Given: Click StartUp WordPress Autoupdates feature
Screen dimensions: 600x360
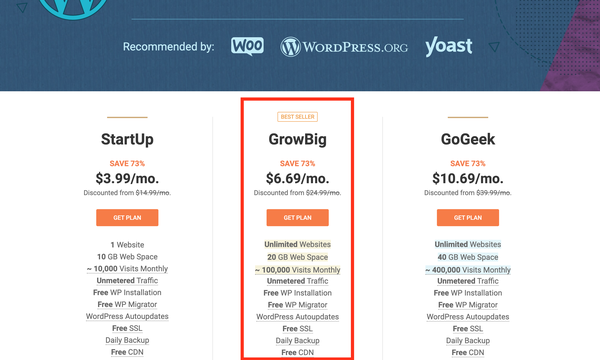Looking at the screenshot, I should pyautogui.click(x=127, y=316).
